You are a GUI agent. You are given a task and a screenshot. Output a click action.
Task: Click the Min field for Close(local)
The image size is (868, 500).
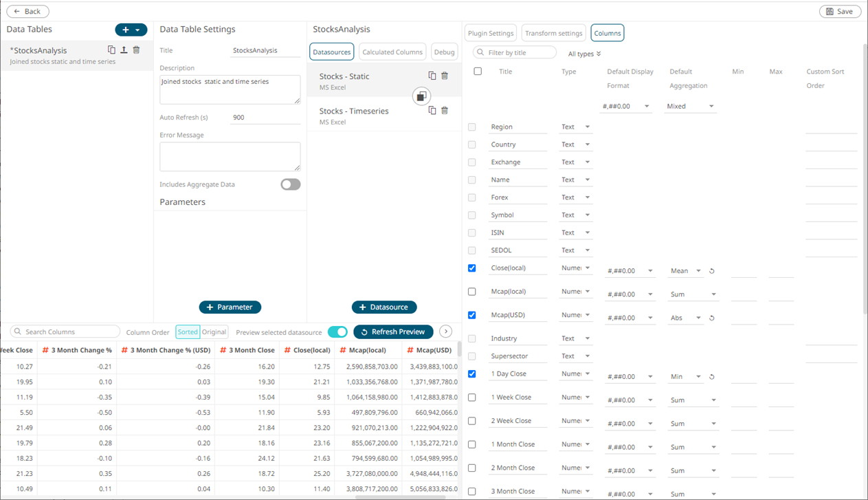click(x=744, y=271)
